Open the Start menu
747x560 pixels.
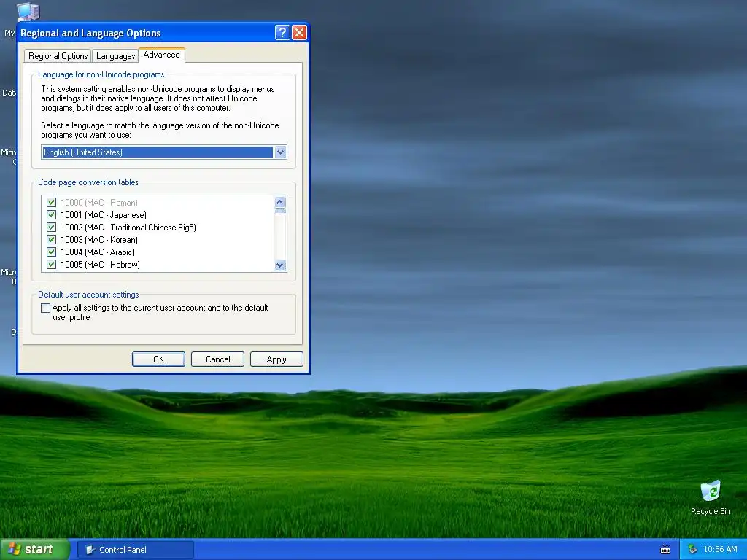click(34, 549)
